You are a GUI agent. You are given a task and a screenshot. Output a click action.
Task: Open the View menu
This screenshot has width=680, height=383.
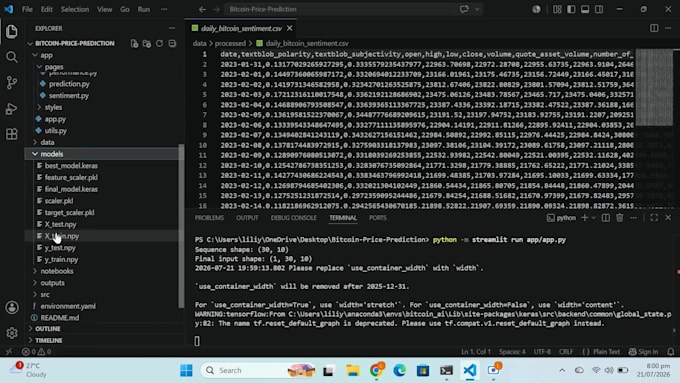[x=105, y=9]
